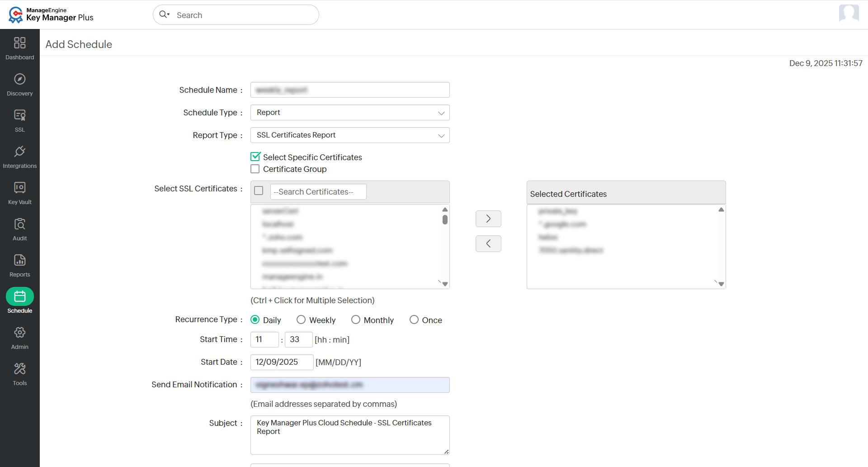Click Selected Certificates list up arrow
The height and width of the screenshot is (467, 868).
pos(722,210)
